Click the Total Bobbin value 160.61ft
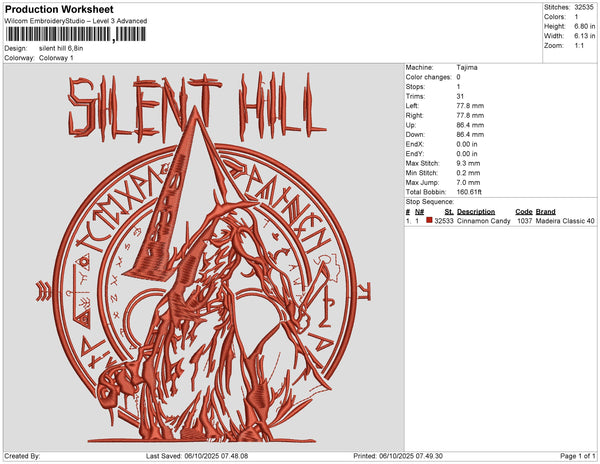 tap(470, 190)
